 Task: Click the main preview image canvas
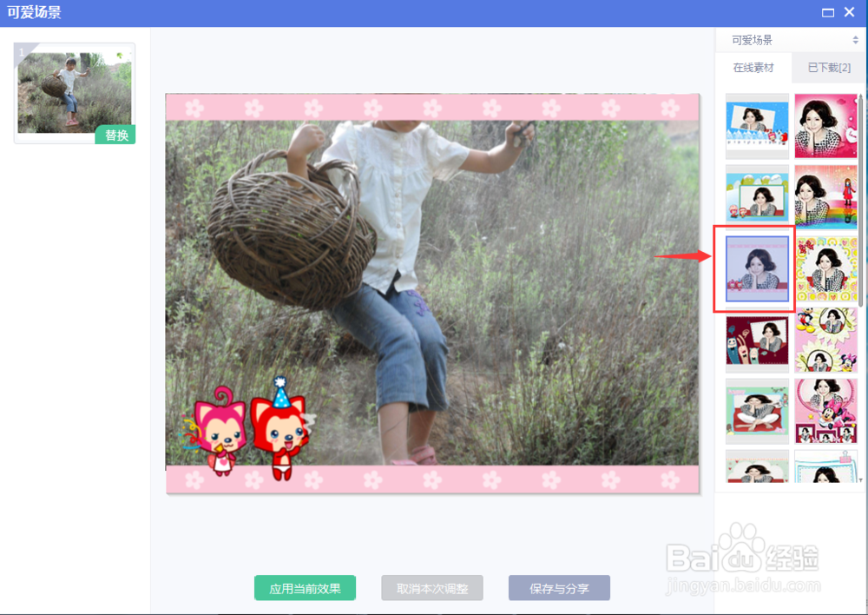tap(432, 293)
